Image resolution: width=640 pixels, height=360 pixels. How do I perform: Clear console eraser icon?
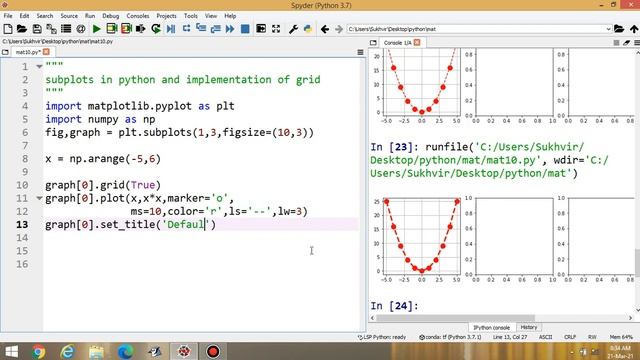tap(627, 42)
